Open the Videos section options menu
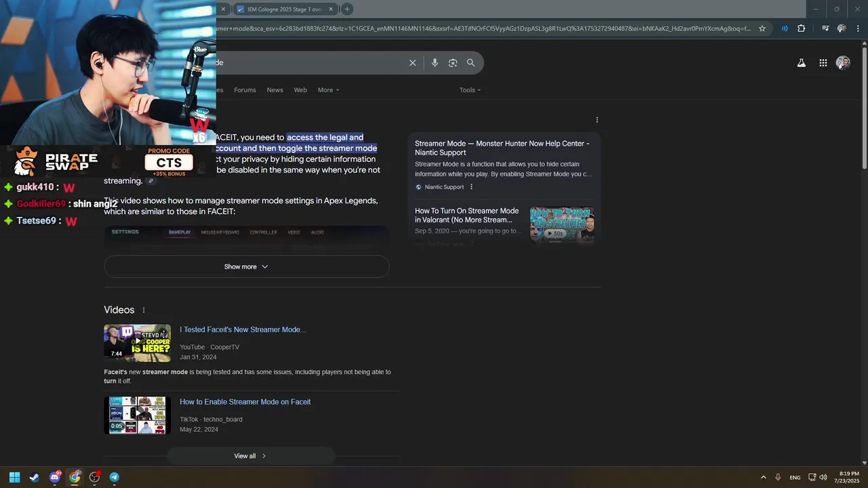The height and width of the screenshot is (488, 868). pos(143,310)
